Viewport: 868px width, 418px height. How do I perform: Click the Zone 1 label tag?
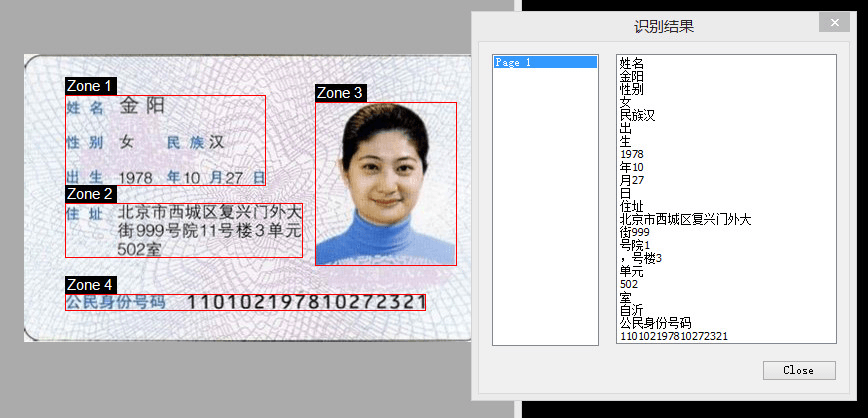pos(90,86)
